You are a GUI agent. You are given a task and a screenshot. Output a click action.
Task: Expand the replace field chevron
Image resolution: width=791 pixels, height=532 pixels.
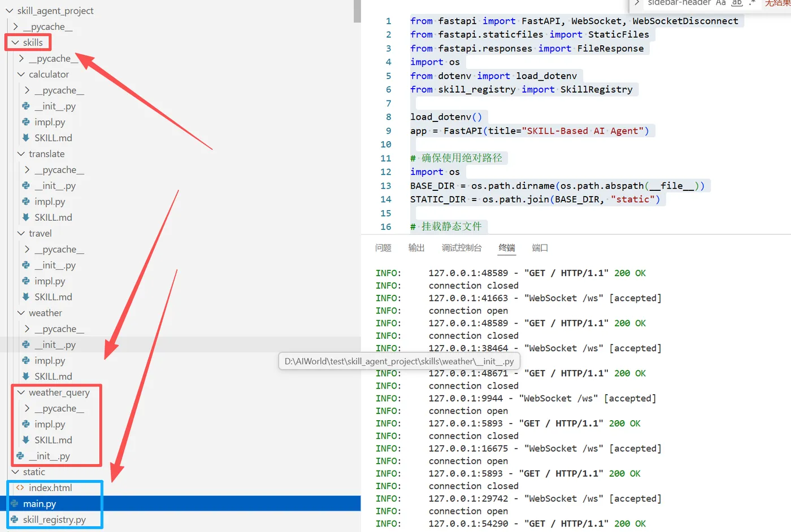637,3
